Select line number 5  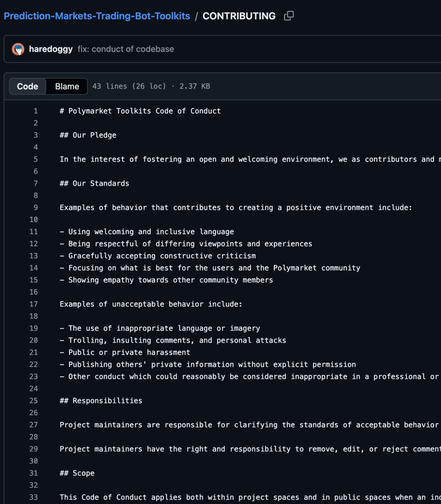pyautogui.click(x=36, y=159)
